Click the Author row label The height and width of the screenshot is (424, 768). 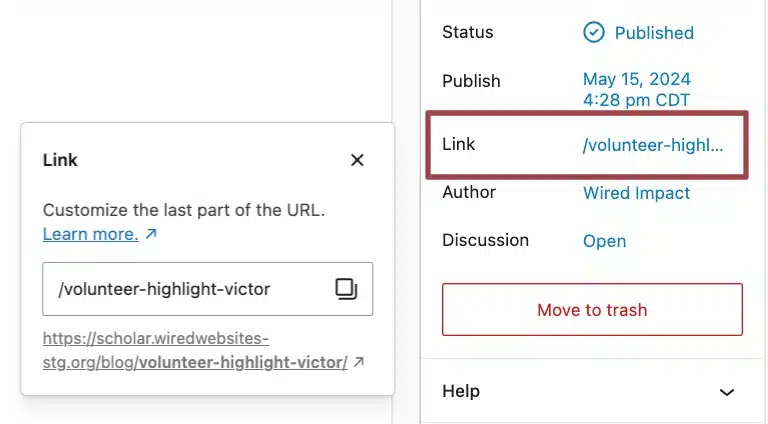coord(469,192)
